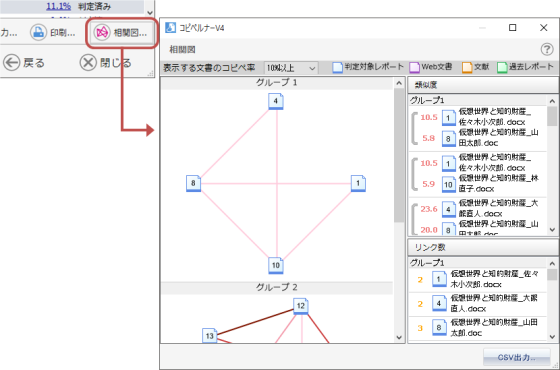Select document node 1 in Group 1 graph
The image size is (560, 370).
pos(358,184)
